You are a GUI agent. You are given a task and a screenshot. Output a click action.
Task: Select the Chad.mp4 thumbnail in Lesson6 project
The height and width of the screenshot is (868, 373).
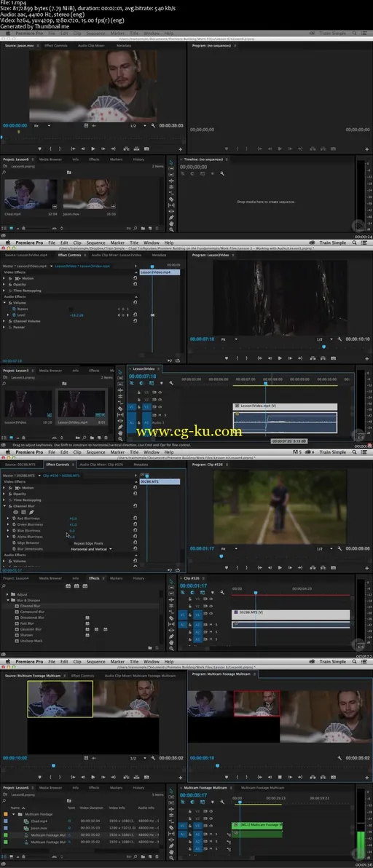31,194
